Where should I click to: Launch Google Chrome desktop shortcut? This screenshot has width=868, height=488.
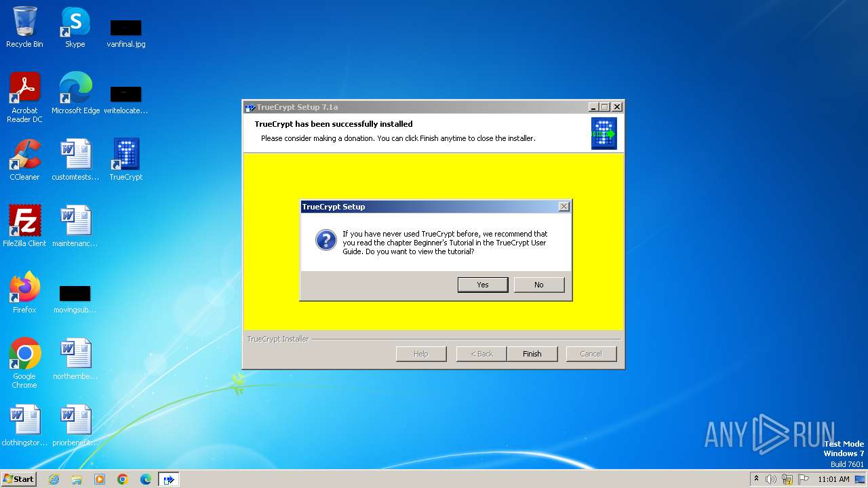tap(24, 363)
